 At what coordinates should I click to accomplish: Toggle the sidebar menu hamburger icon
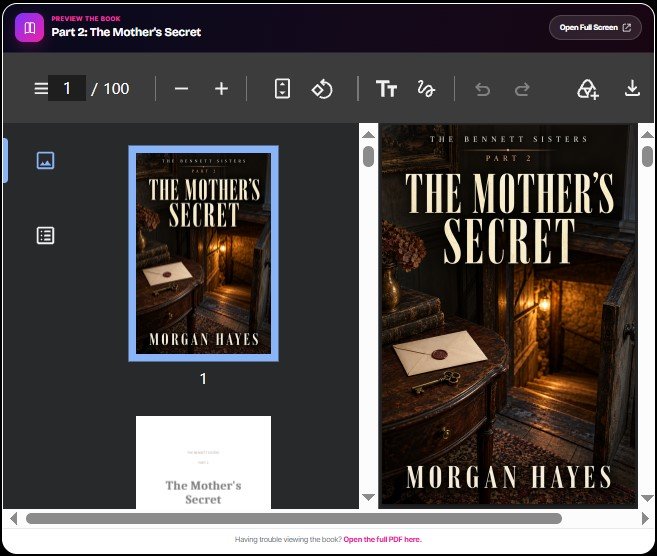click(41, 88)
